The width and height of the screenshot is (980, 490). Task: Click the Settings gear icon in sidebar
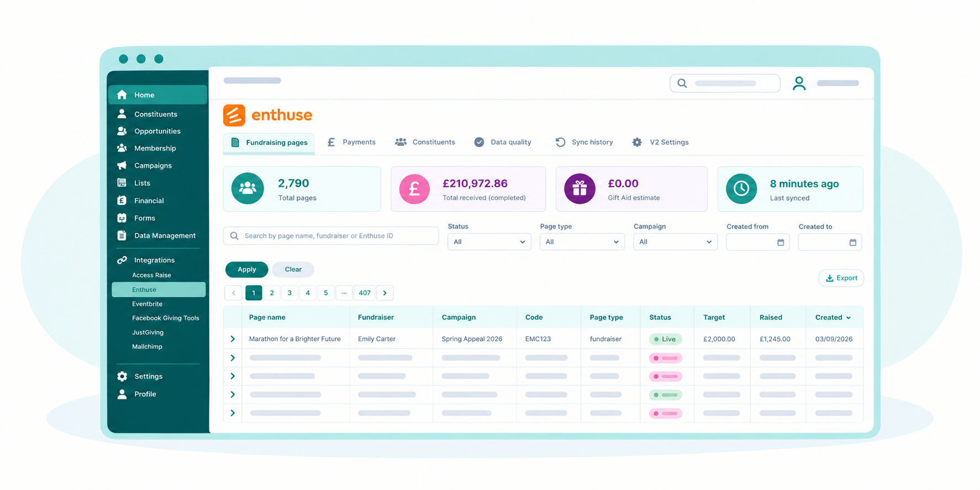(122, 376)
